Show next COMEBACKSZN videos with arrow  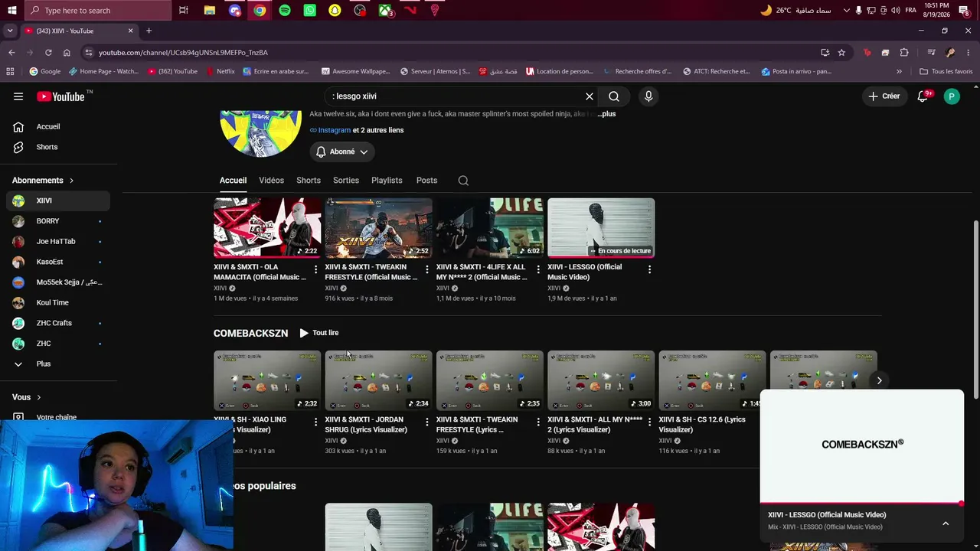coord(879,380)
